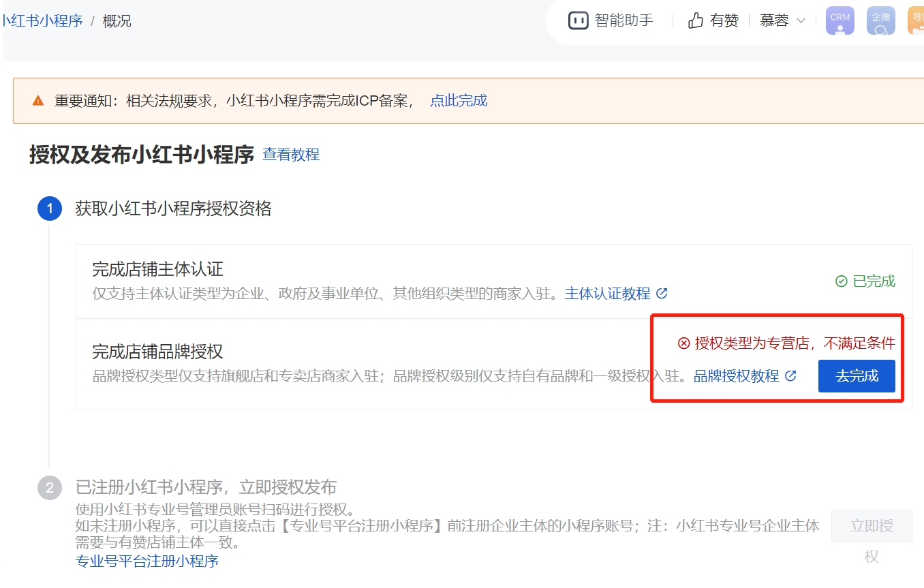
Task: Click the green 已完成 status text
Action: pos(874,281)
